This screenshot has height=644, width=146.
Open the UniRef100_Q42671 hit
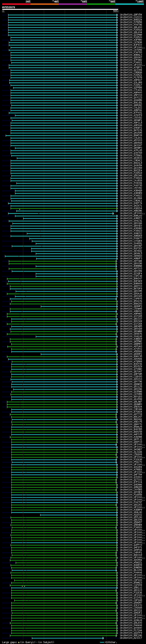point(131,206)
